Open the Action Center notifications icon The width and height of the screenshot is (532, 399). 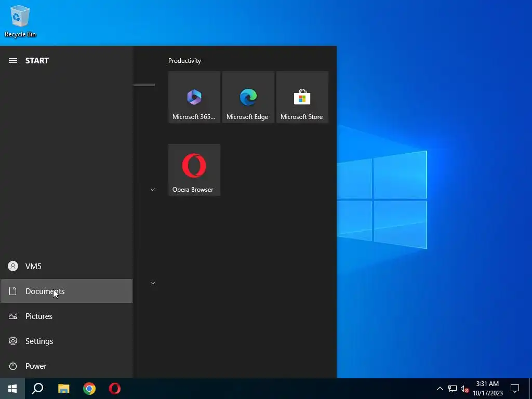point(515,389)
